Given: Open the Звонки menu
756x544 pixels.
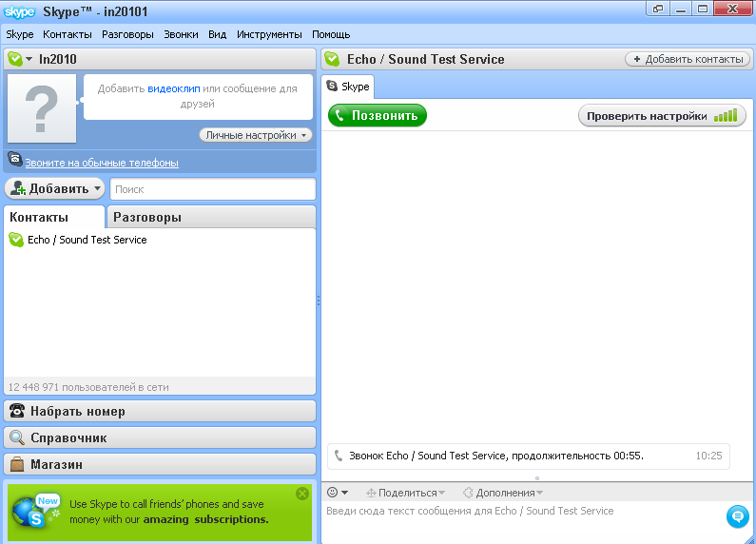Looking at the screenshot, I should (181, 35).
